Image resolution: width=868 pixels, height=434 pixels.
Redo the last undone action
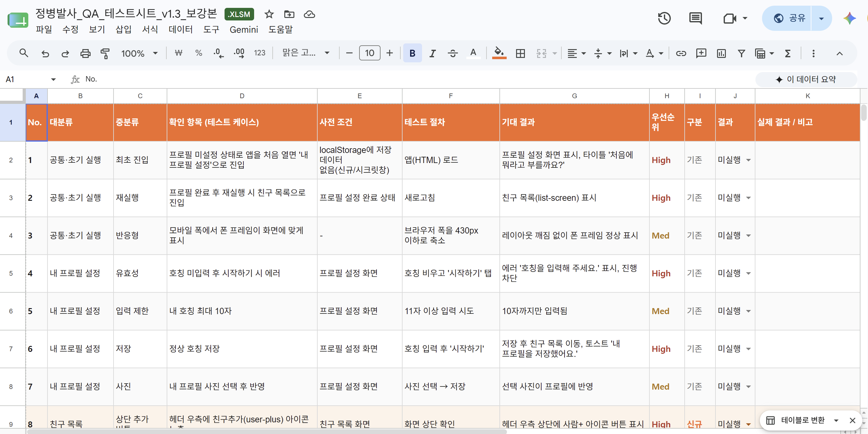point(65,53)
